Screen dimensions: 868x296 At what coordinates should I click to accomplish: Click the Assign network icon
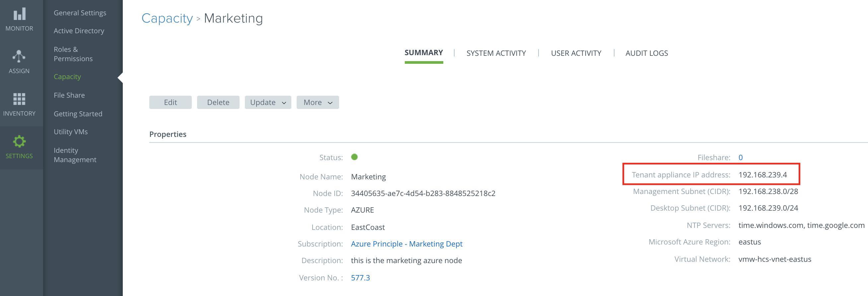[x=19, y=56]
